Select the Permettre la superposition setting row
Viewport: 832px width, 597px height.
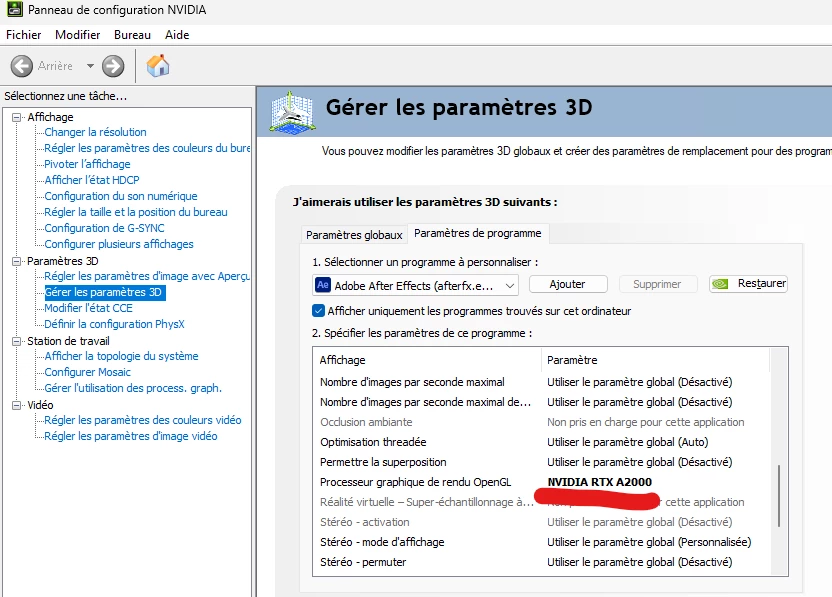[541, 462]
